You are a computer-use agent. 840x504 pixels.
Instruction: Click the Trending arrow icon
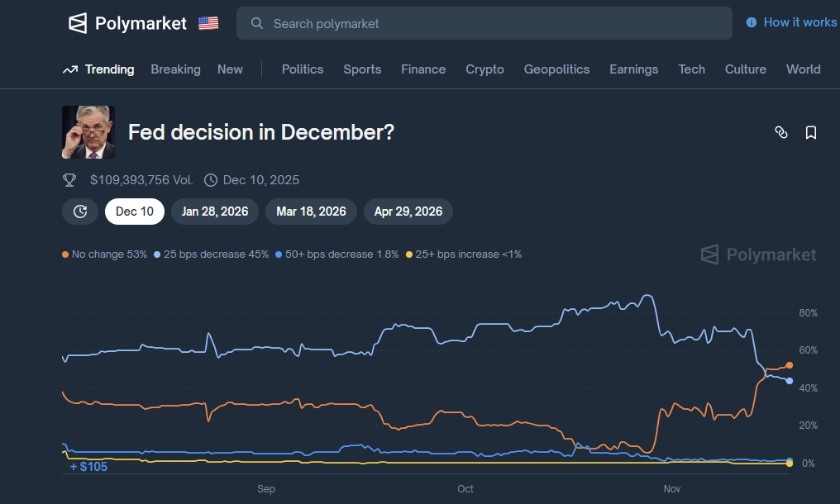[70, 69]
